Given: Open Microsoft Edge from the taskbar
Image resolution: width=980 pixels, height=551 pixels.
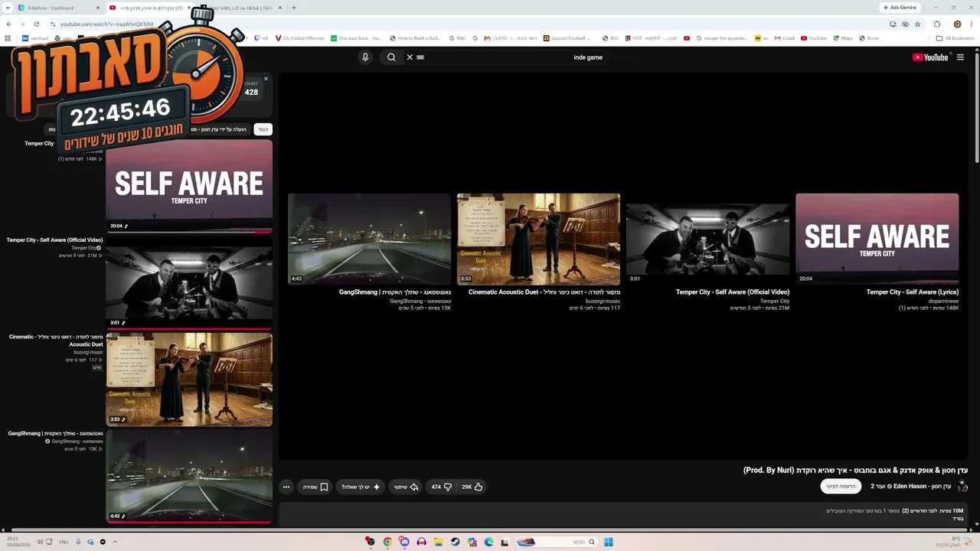Looking at the screenshot, I should click(x=488, y=542).
